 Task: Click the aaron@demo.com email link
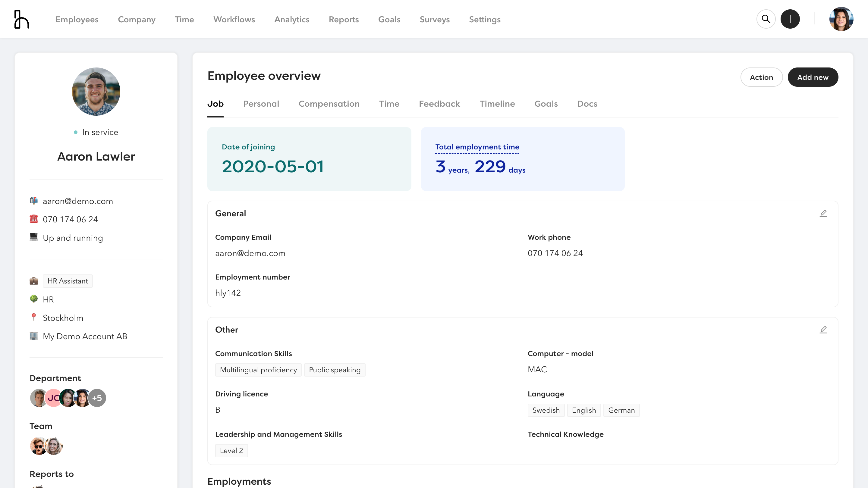[78, 201]
